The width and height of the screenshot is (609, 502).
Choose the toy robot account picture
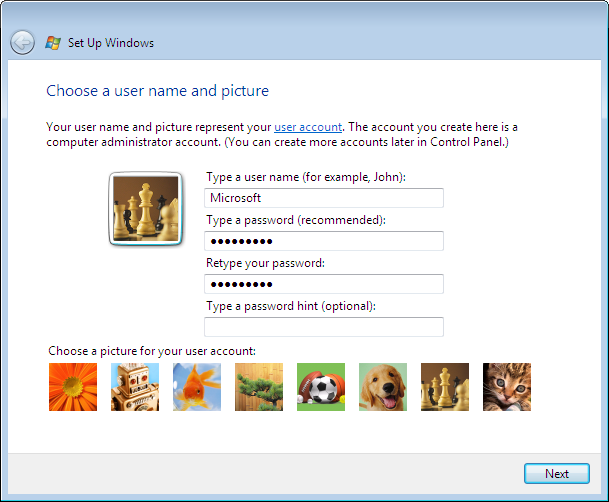coord(135,387)
